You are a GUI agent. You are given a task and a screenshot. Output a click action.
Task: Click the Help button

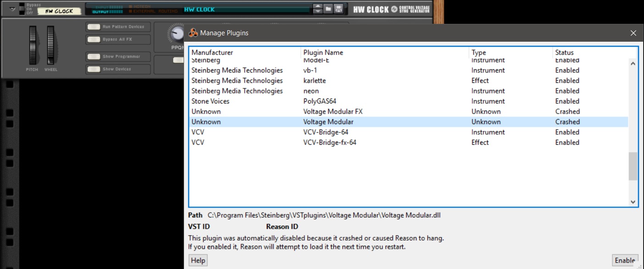pyautogui.click(x=198, y=260)
